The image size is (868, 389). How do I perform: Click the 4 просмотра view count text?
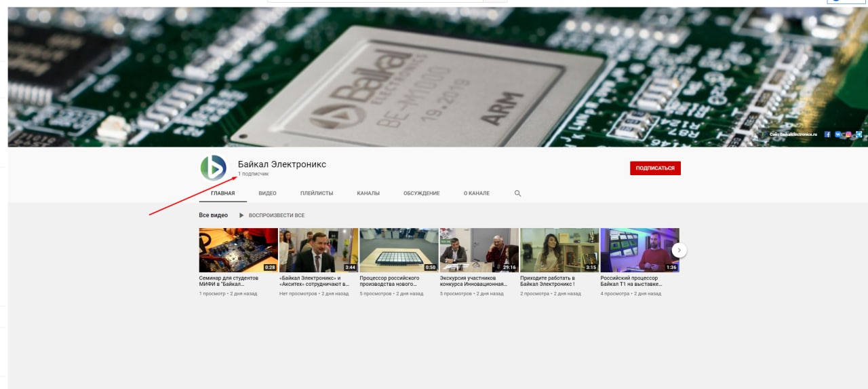615,294
